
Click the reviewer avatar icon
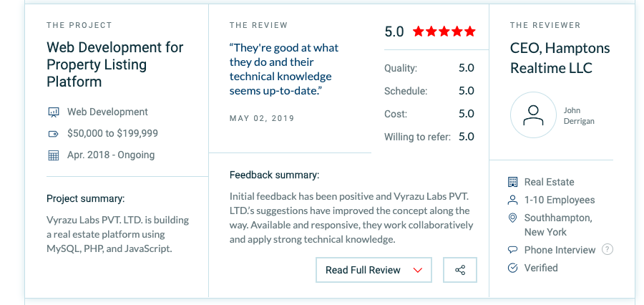[x=532, y=115]
